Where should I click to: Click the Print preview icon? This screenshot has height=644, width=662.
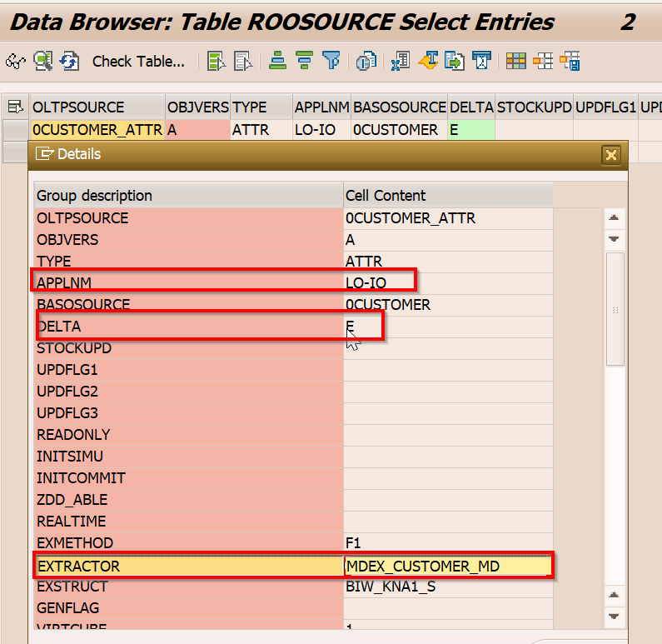click(366, 61)
